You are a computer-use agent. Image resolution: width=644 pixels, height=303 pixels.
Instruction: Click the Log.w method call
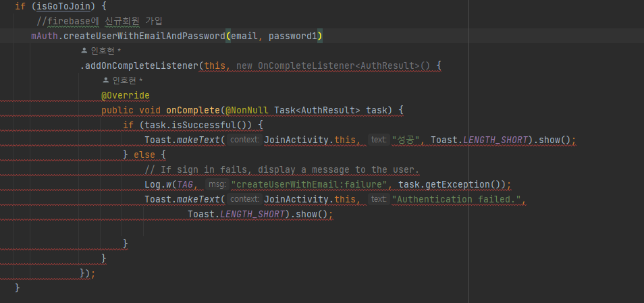[158, 184]
